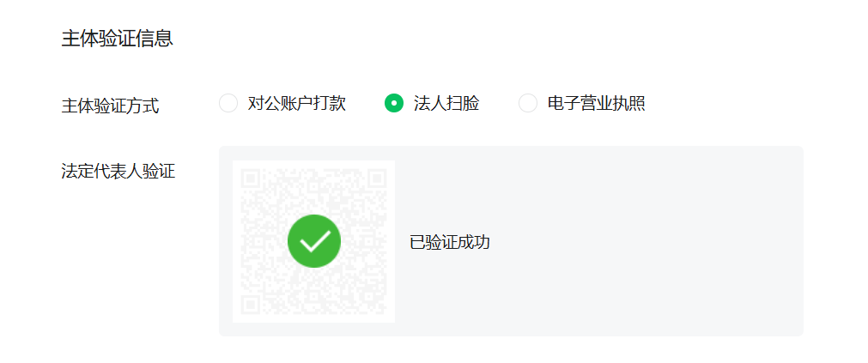This screenshot has height=363, width=868.
Task: Click the green checkmark success icon
Action: point(314,241)
